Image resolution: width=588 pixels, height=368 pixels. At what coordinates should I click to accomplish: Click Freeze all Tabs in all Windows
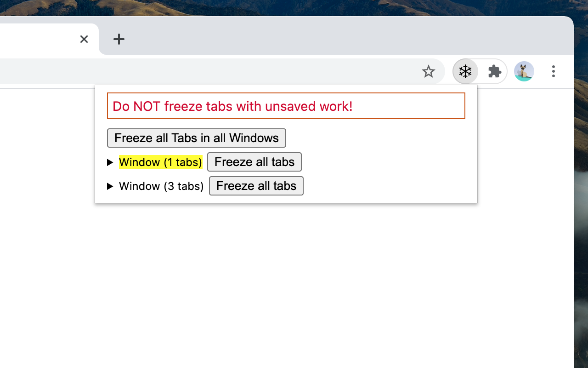point(197,138)
